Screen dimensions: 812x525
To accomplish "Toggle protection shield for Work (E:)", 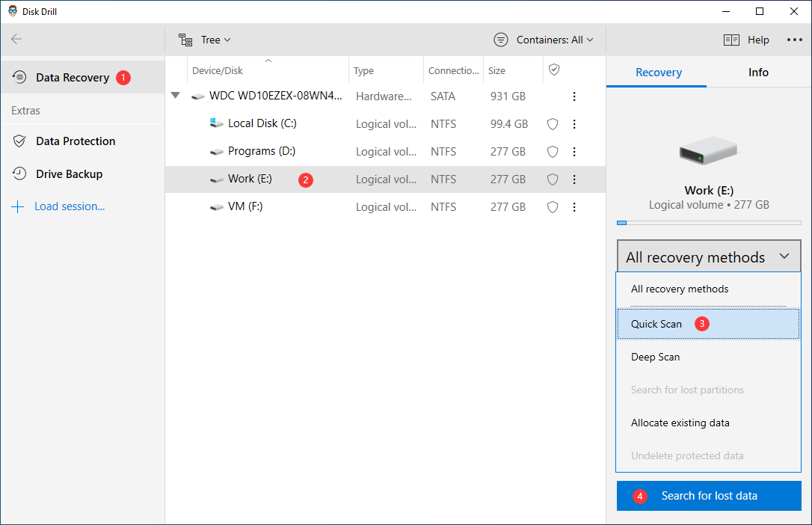I will point(553,179).
